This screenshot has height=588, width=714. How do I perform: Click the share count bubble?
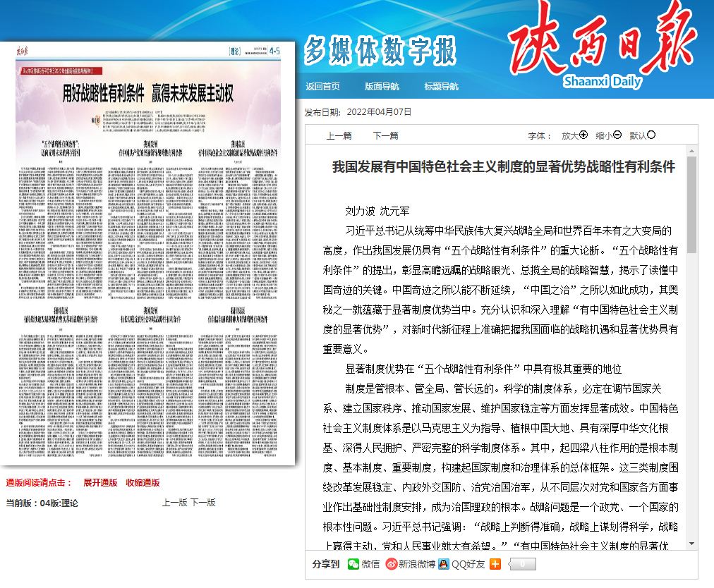[521, 564]
